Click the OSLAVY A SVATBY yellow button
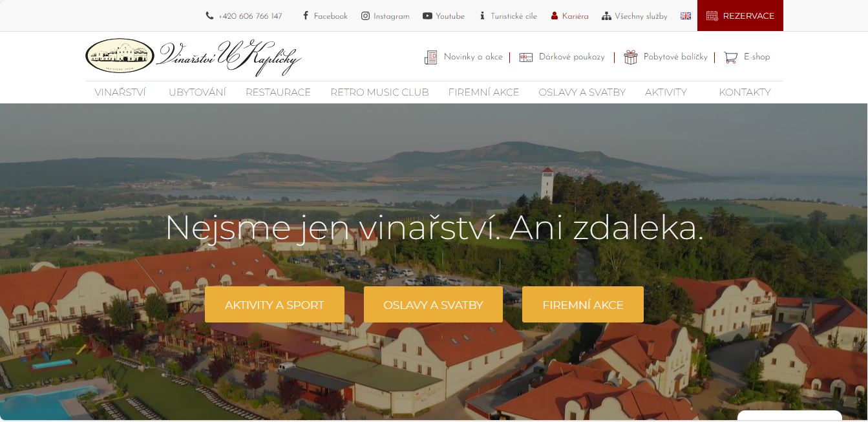 click(x=433, y=304)
